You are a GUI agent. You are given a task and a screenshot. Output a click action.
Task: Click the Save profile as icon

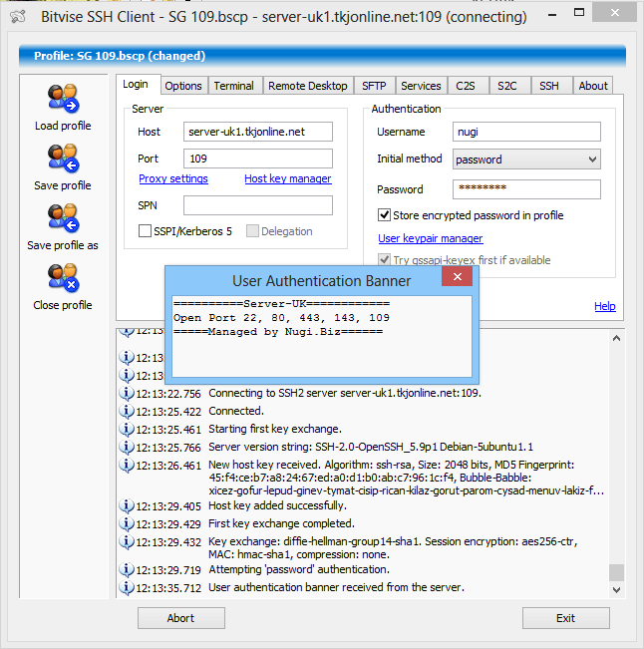[63, 218]
